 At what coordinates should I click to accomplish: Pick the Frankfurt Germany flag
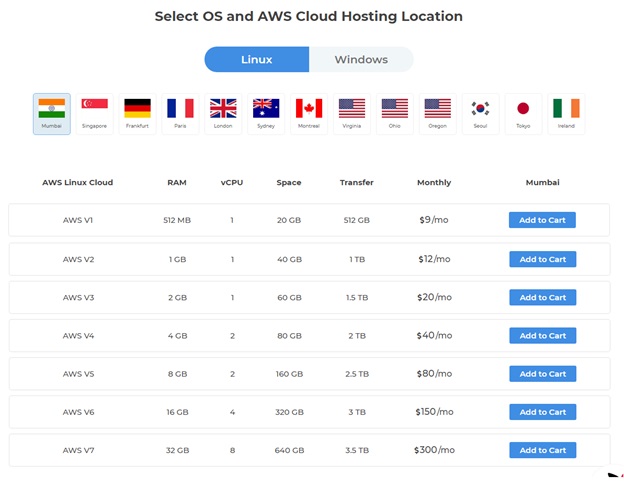tap(137, 114)
